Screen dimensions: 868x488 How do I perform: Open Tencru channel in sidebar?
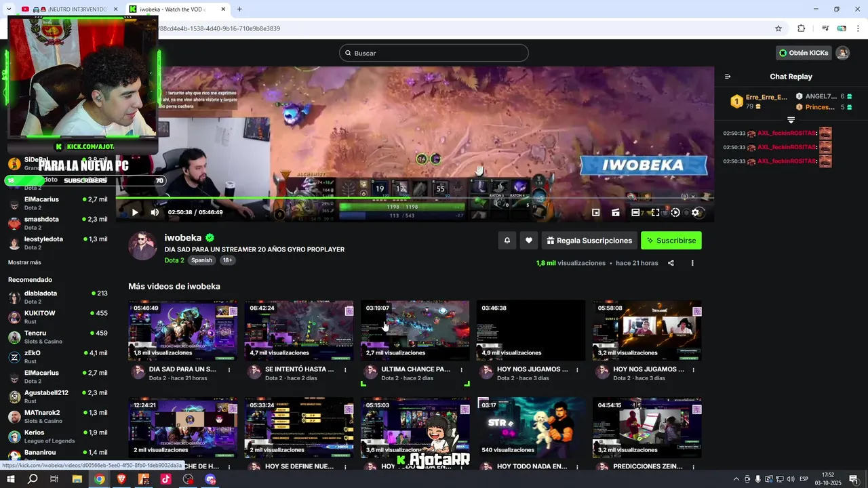(58, 337)
